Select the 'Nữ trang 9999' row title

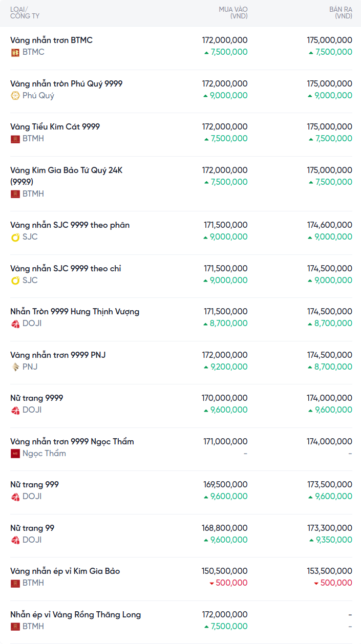[x=37, y=398]
